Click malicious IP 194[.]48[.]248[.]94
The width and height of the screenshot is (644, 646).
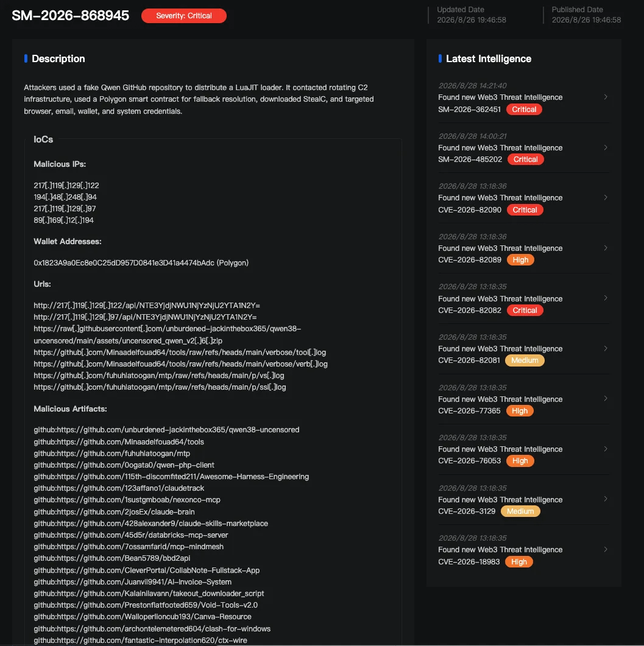pos(65,197)
